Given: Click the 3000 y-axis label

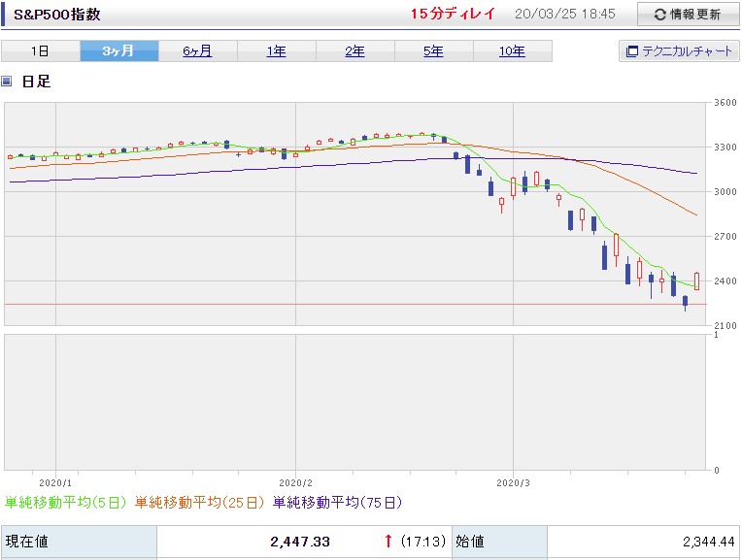Looking at the screenshot, I should (x=725, y=191).
